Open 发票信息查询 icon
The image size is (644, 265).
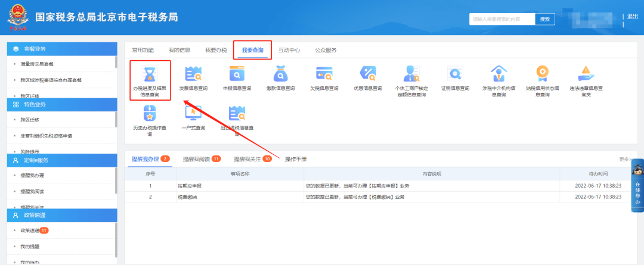point(193,74)
